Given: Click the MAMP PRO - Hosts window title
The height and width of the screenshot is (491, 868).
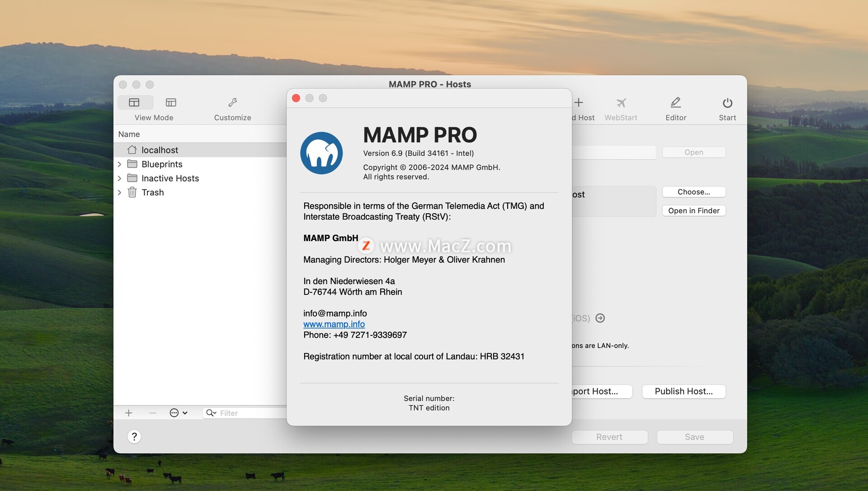Looking at the screenshot, I should [x=430, y=84].
